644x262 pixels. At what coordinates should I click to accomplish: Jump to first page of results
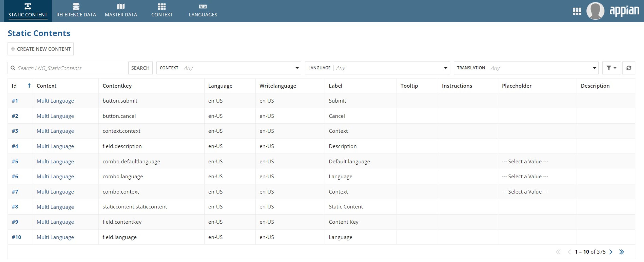558,252
